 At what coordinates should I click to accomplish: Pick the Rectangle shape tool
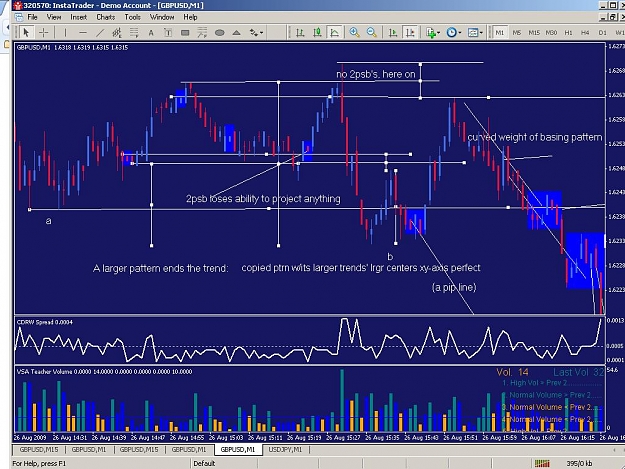(x=185, y=33)
